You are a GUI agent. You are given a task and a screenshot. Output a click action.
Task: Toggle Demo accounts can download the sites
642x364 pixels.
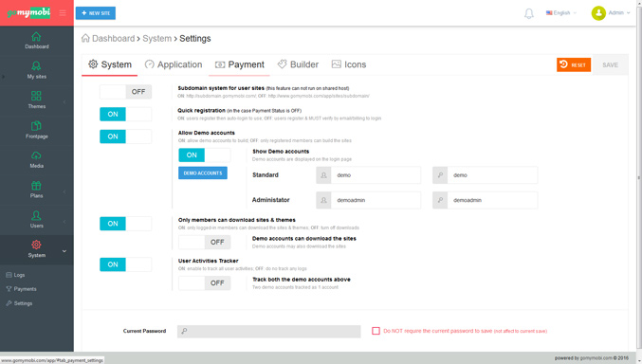point(204,243)
